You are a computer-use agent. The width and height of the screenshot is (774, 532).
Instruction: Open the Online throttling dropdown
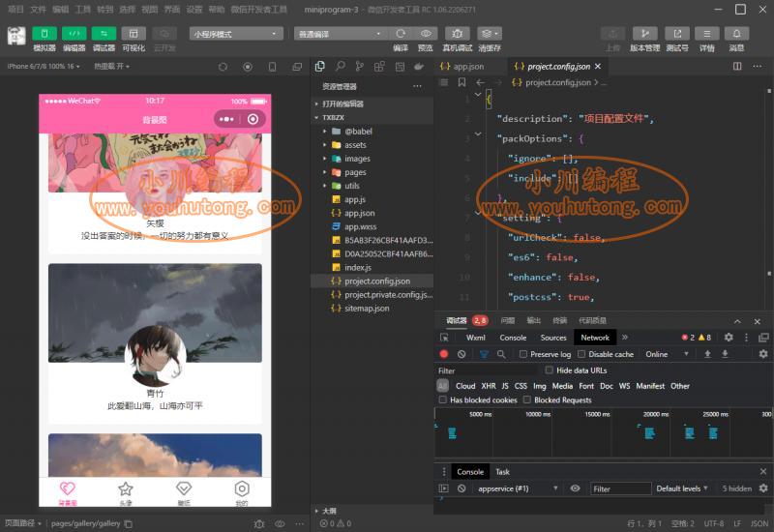(x=667, y=354)
